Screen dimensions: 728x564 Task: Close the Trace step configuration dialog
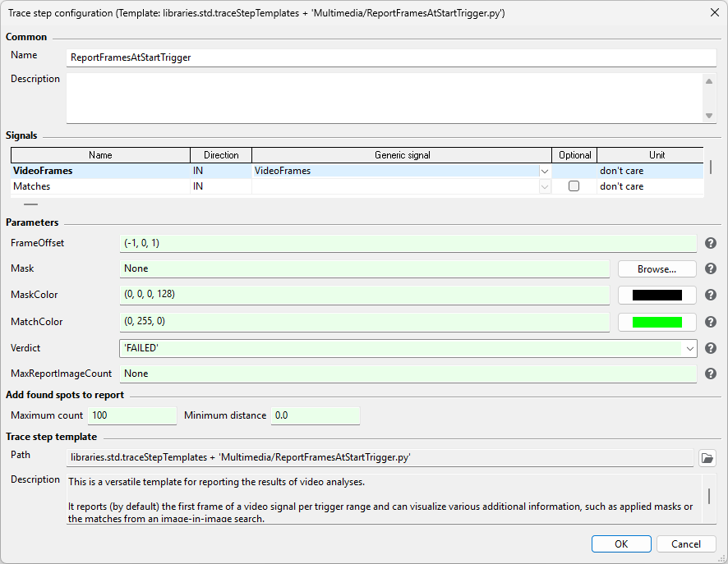pos(715,12)
